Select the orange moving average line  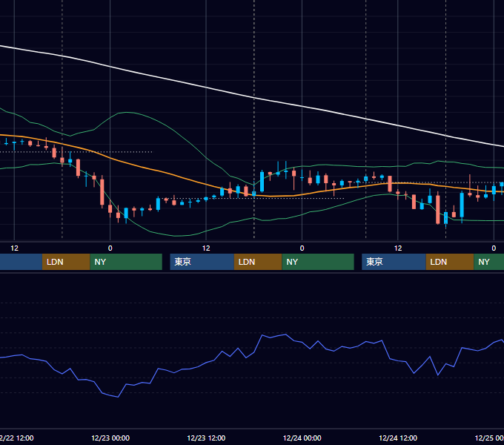[x=180, y=177]
